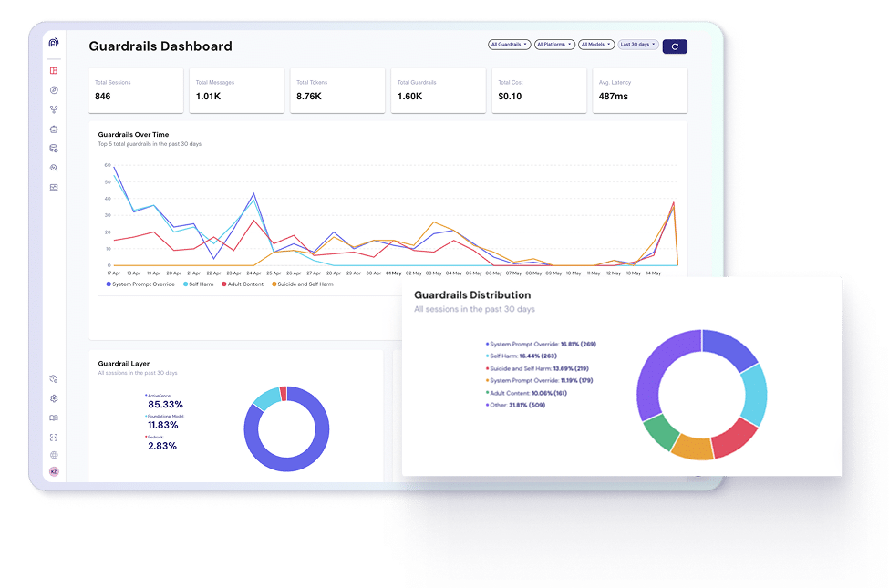Open the robot agent icon in sidebar
889x588 pixels.
click(x=54, y=129)
